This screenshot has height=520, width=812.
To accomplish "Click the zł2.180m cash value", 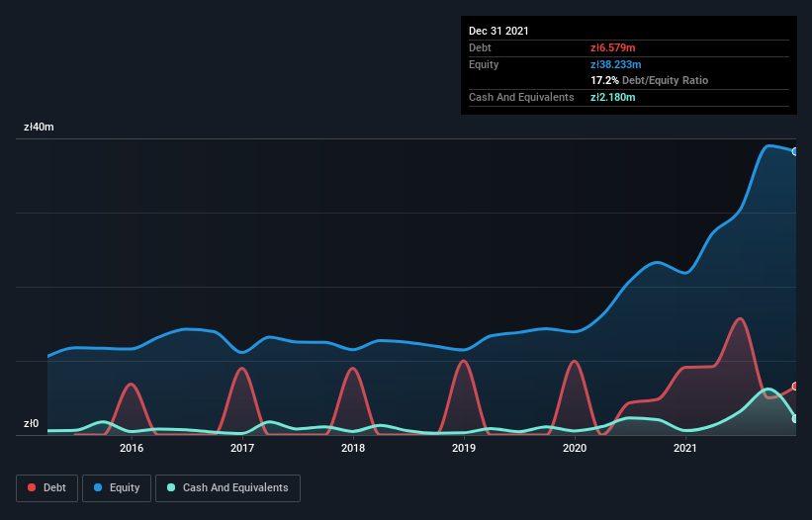I will point(612,97).
